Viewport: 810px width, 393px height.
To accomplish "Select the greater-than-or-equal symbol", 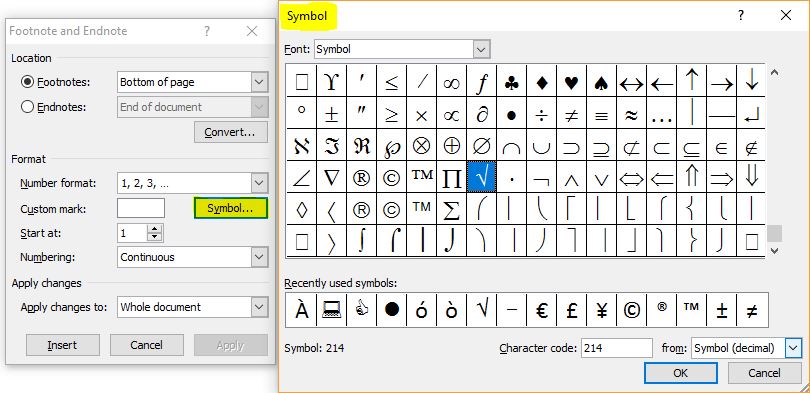I will tap(392, 113).
